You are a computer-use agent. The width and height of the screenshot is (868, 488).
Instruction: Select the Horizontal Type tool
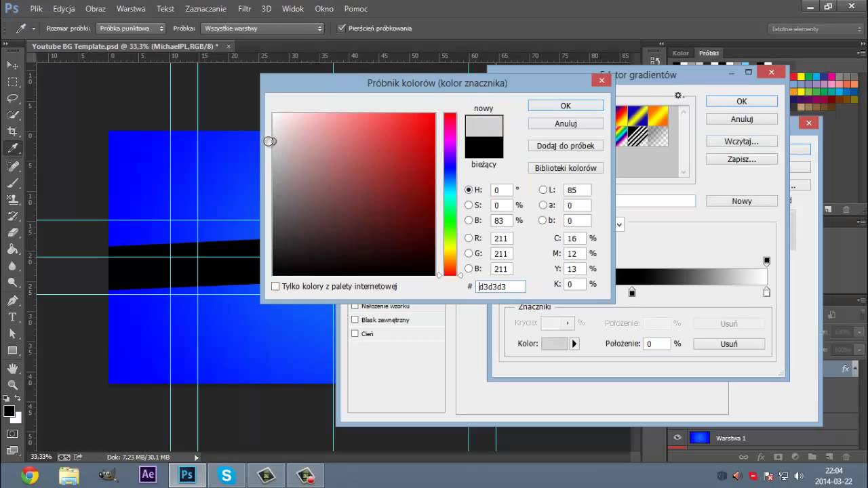12,317
